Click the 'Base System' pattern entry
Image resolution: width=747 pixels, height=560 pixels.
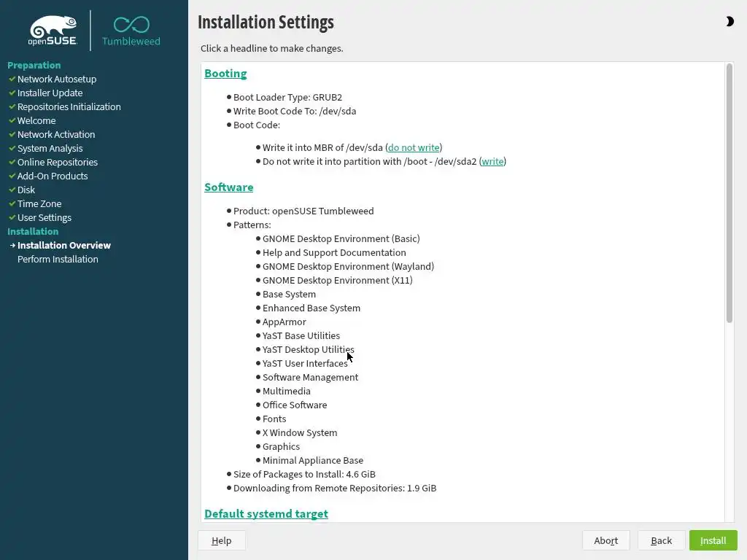point(289,294)
